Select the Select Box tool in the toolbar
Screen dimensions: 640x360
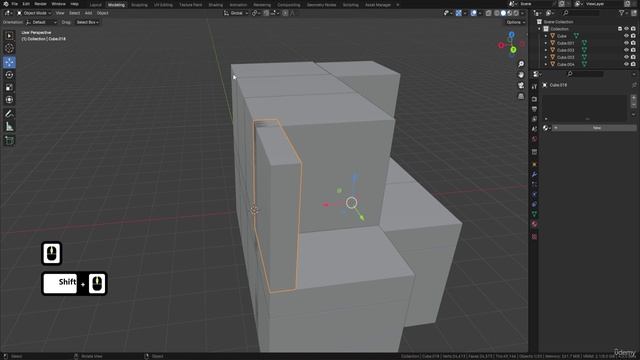tap(9, 36)
